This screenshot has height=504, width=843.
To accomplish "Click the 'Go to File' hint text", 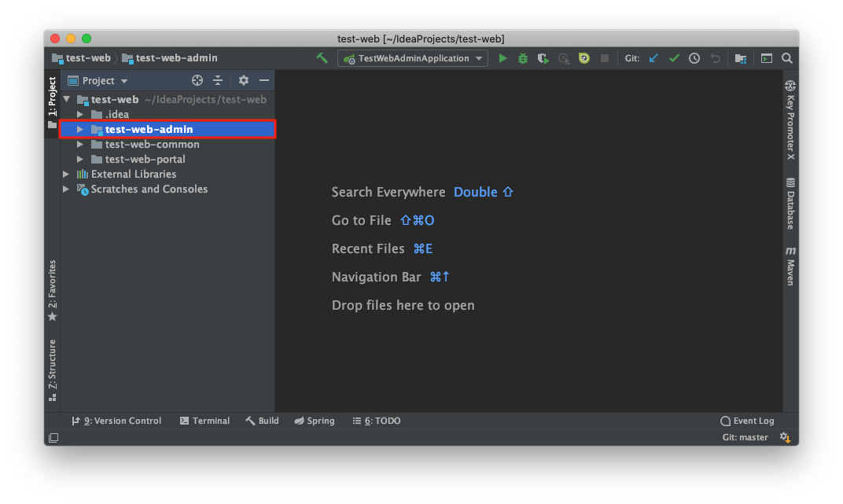I will (361, 221).
